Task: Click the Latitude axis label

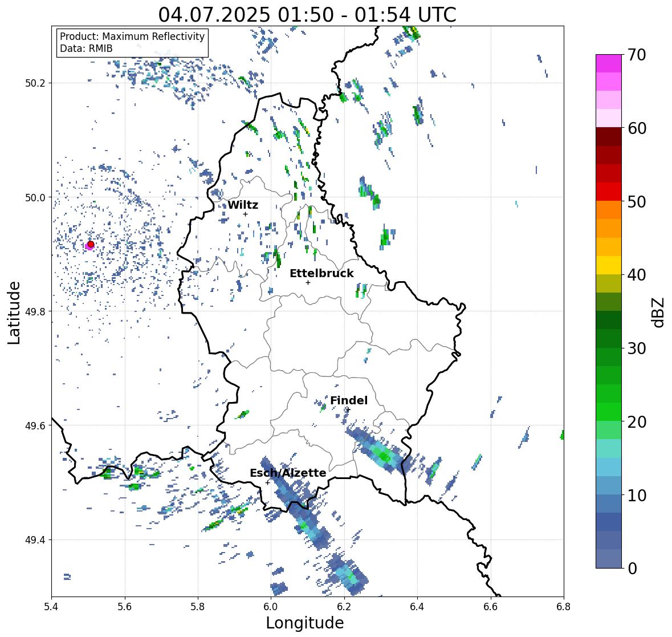Action: 14,313
